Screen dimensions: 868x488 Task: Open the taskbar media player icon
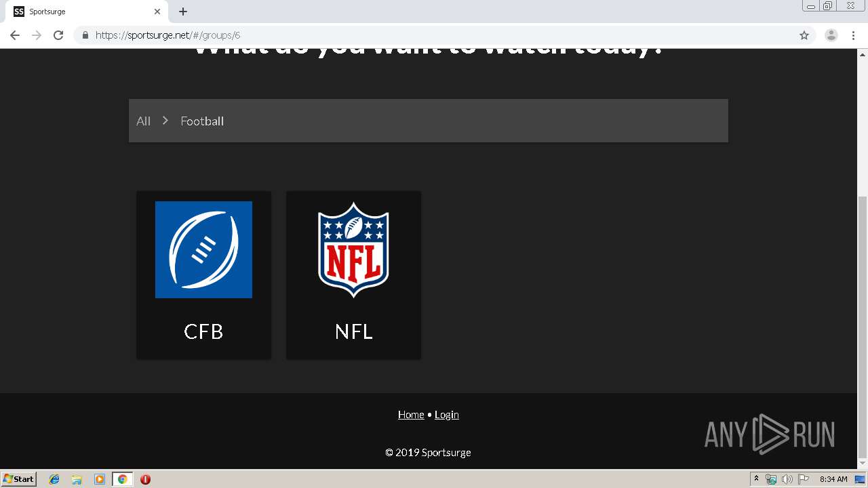[x=100, y=479]
